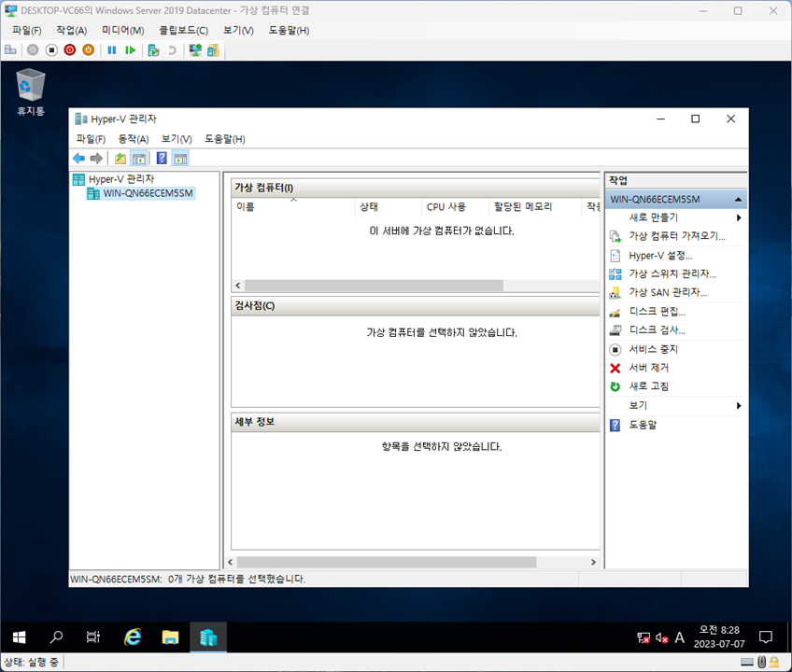Image resolution: width=792 pixels, height=672 pixels.
Task: Pause the virtual machine
Action: 112,50
